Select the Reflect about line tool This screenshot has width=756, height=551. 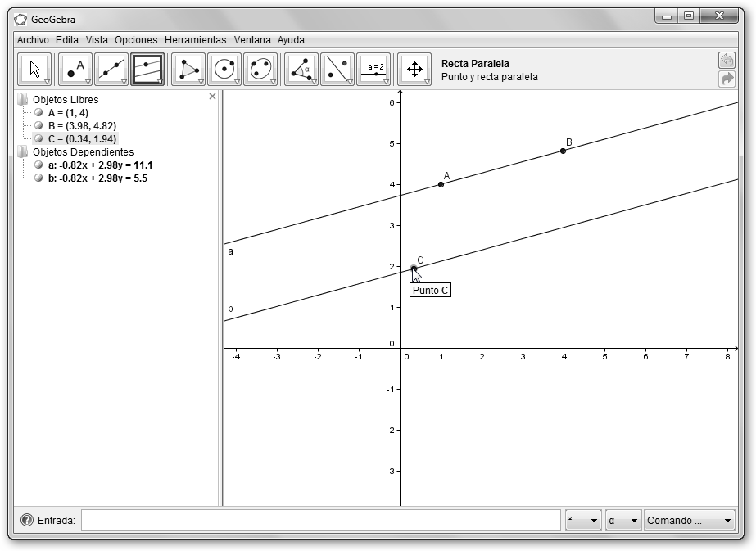337,70
